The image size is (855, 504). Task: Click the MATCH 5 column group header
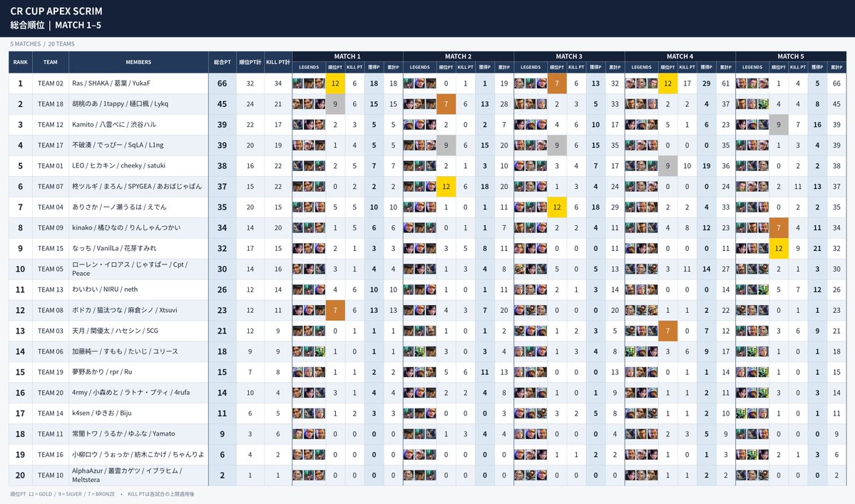click(791, 56)
